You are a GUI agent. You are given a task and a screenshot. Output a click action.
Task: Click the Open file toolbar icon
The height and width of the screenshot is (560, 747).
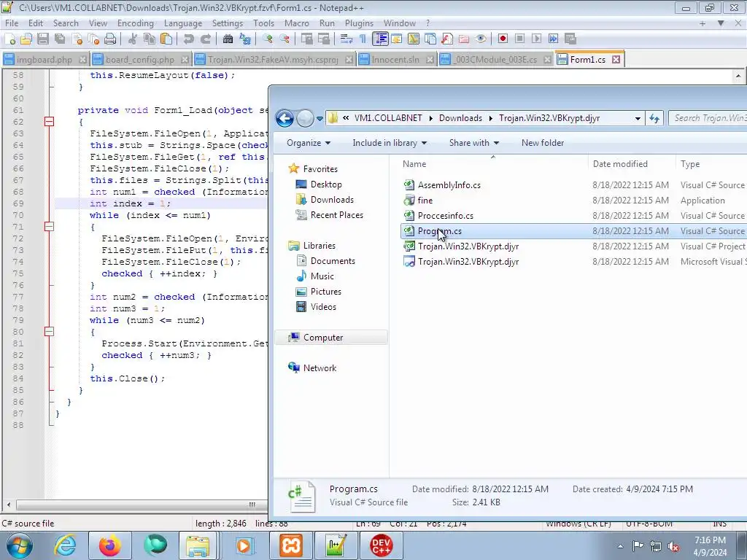tap(26, 39)
